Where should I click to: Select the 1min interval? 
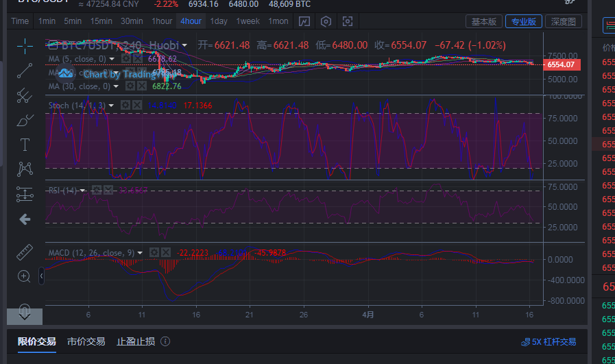coord(47,21)
